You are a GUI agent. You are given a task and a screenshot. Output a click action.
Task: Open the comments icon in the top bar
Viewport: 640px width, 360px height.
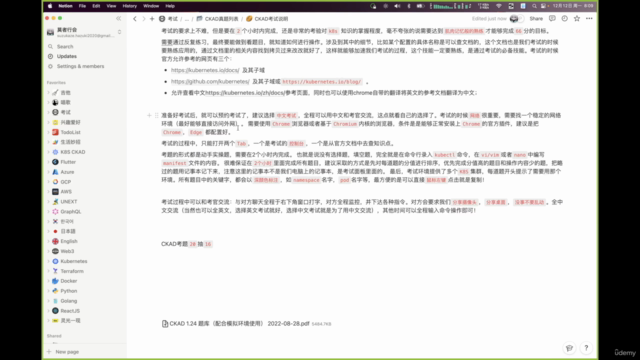pyautogui.click(x=552, y=18)
